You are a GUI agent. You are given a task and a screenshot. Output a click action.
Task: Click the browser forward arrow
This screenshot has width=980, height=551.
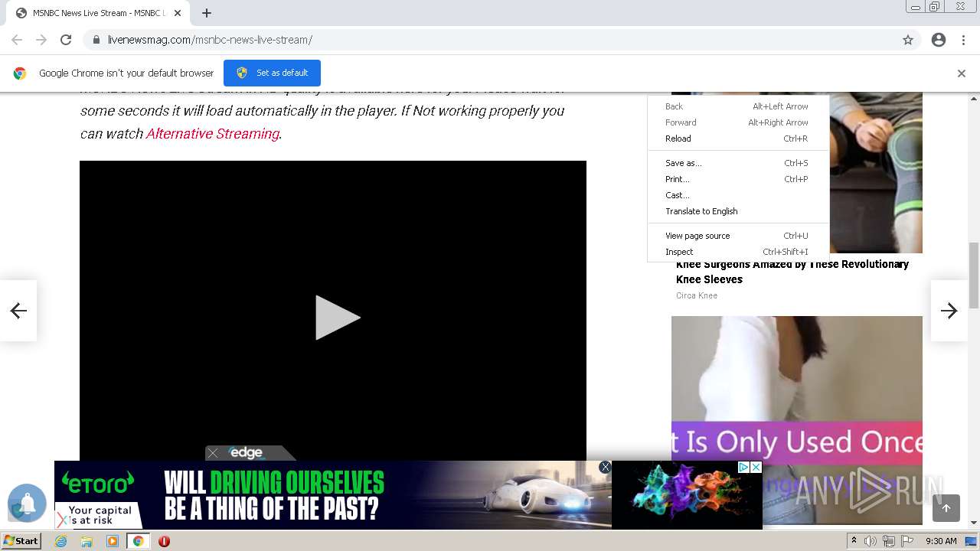point(41,40)
